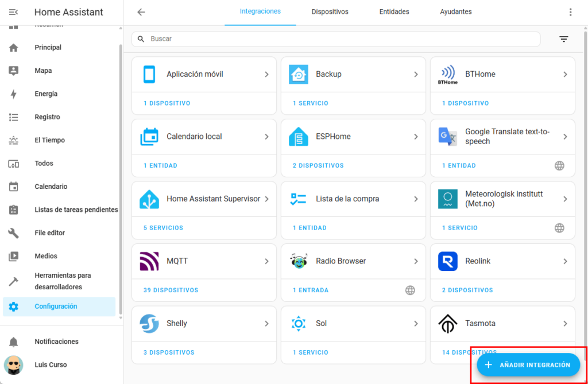The height and width of the screenshot is (384, 588).
Task: Open the three-dot overflow menu
Action: point(570,12)
